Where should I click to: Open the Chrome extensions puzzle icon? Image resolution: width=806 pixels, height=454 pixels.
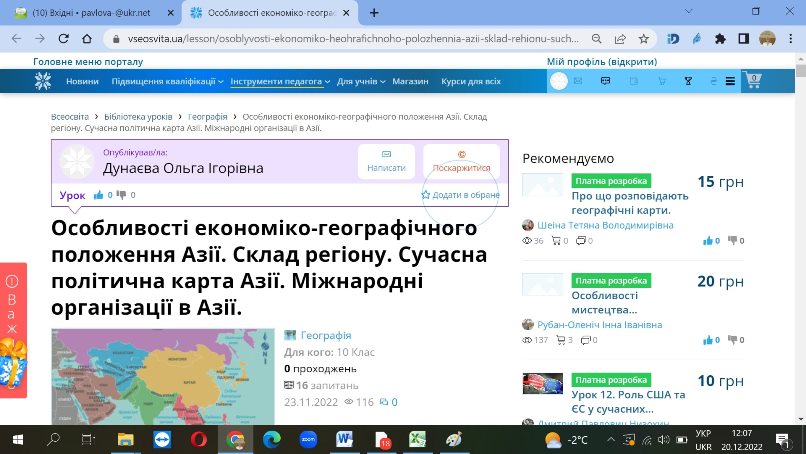[720, 39]
